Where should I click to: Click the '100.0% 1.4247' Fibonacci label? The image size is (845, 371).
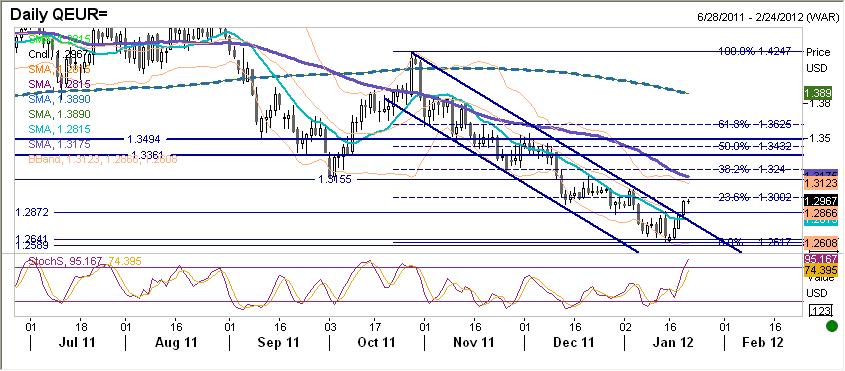point(754,52)
